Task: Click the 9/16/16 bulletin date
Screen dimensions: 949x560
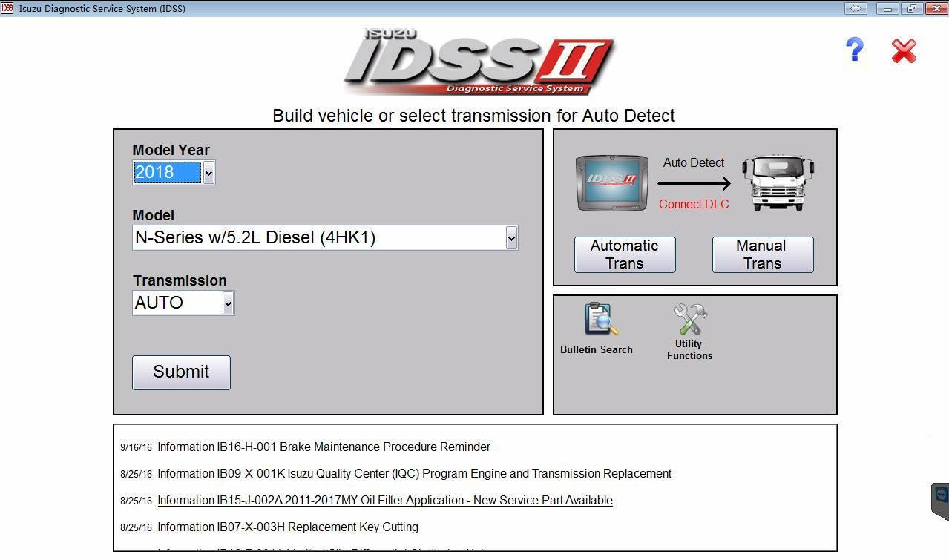Action: click(136, 448)
